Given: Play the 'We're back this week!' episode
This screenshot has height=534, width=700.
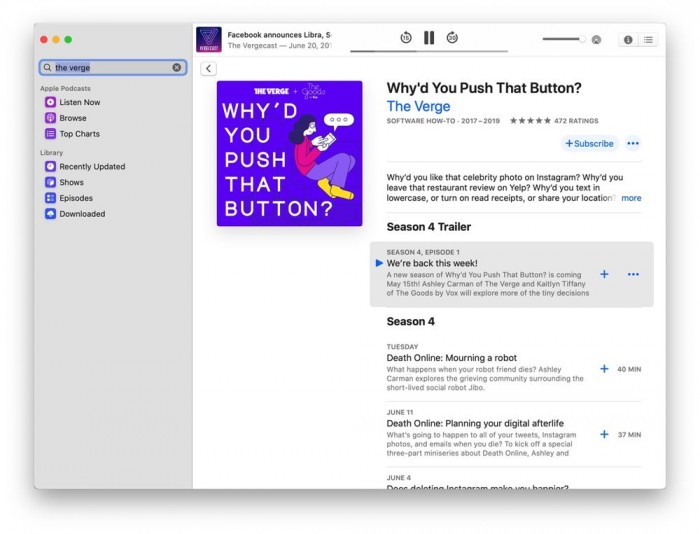Looking at the screenshot, I should coord(379,263).
